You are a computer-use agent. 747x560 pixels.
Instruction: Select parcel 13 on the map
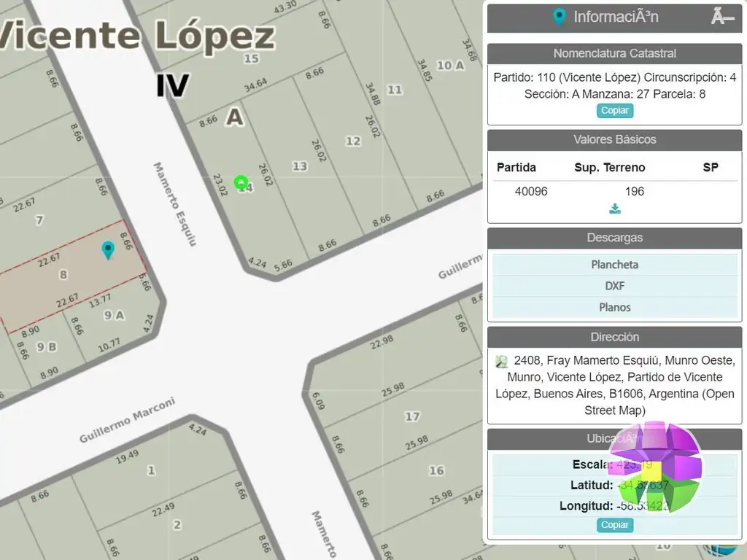(x=300, y=166)
